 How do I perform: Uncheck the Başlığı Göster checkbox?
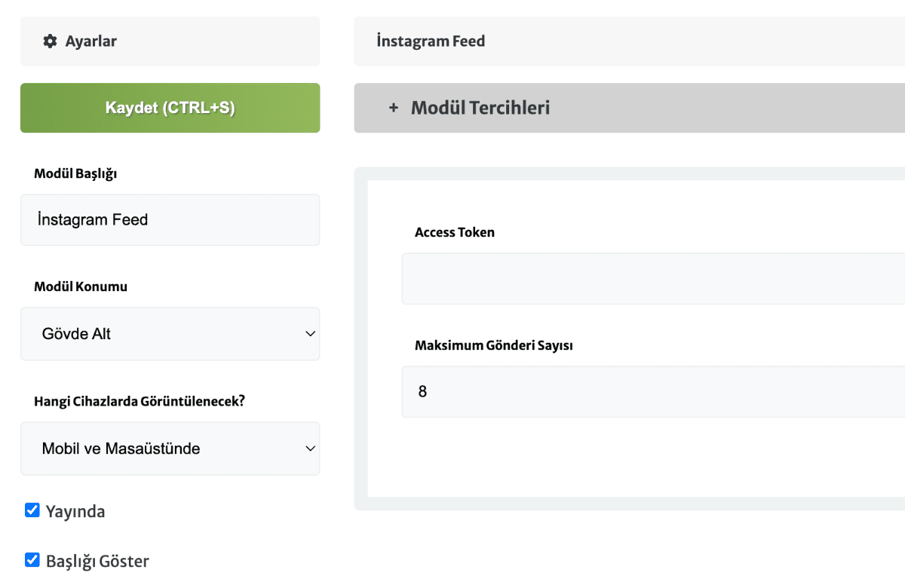click(32, 560)
